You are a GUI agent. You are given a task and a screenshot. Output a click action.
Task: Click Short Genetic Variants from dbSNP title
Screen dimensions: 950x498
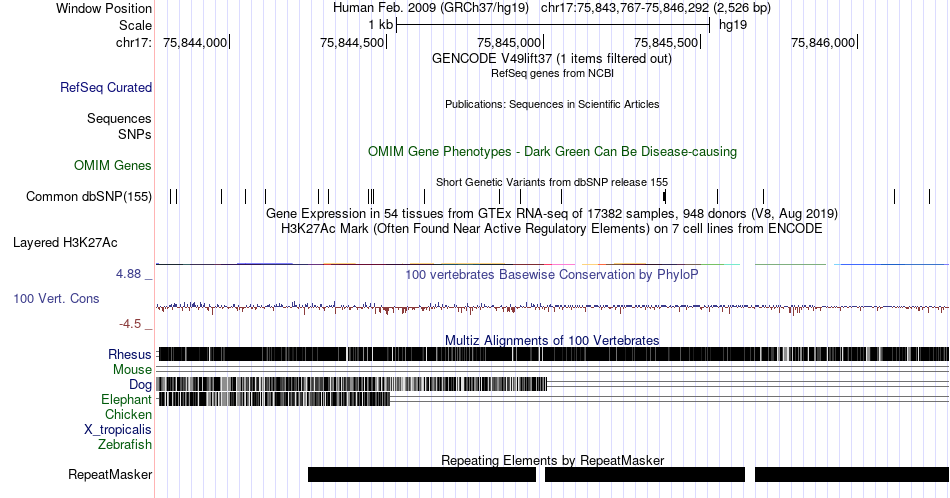[552, 182]
